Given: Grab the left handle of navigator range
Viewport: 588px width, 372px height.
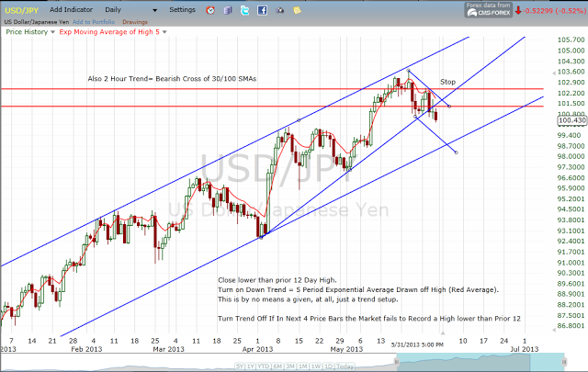Looking at the screenshot, I should click(396, 362).
